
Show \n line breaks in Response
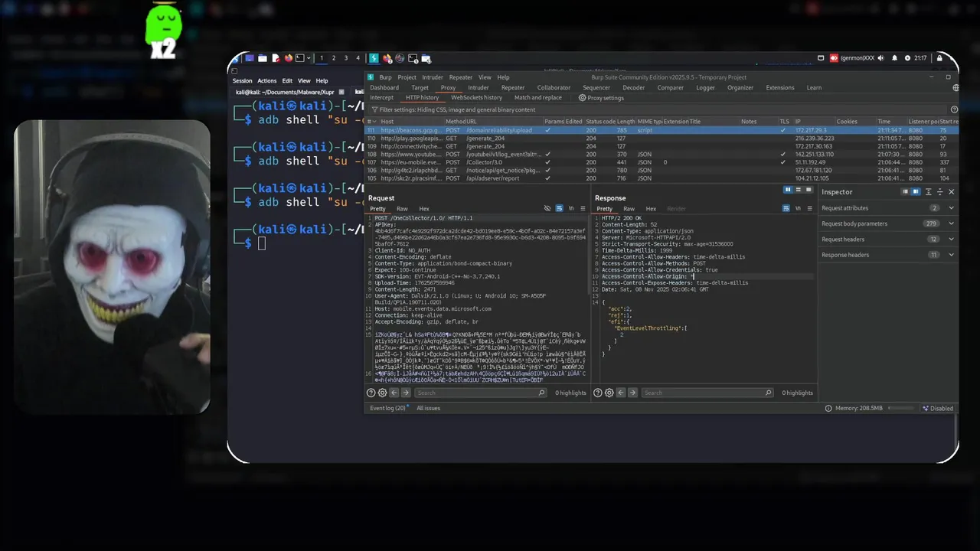pos(798,208)
